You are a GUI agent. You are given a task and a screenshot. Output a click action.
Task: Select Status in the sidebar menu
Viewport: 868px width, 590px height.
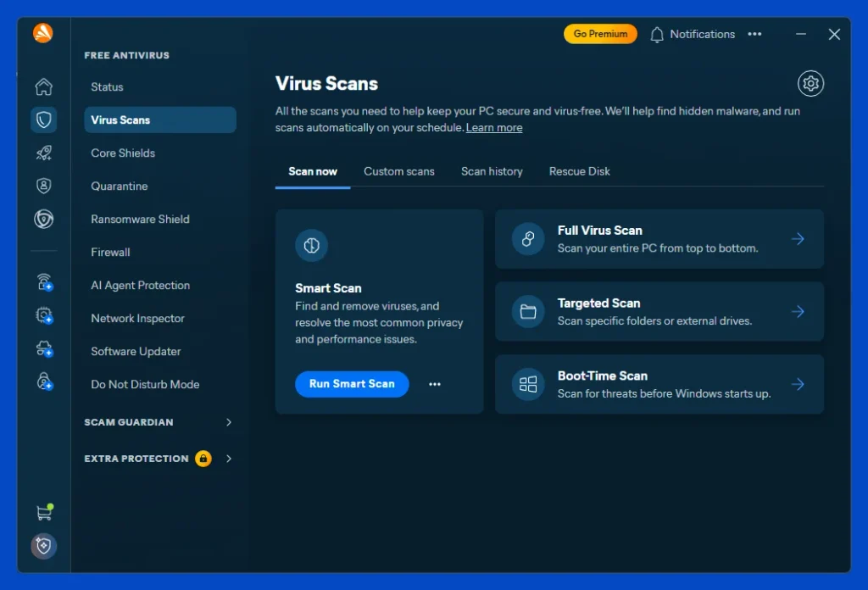pos(160,87)
